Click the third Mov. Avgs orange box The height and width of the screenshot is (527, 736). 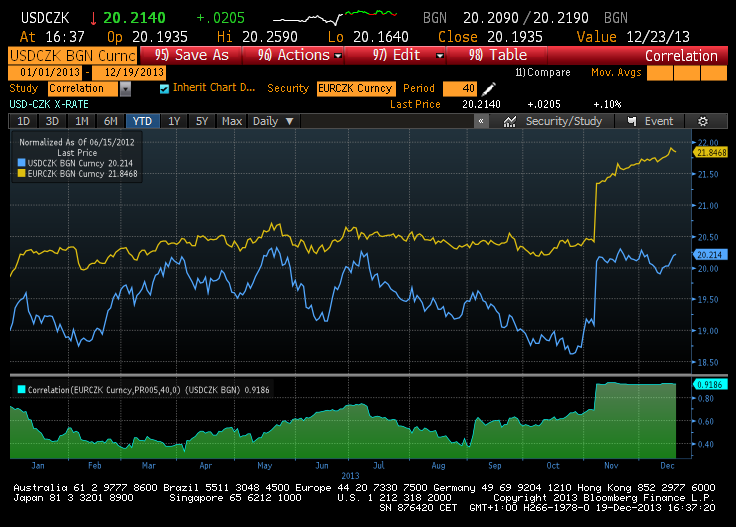pyautogui.click(x=713, y=73)
